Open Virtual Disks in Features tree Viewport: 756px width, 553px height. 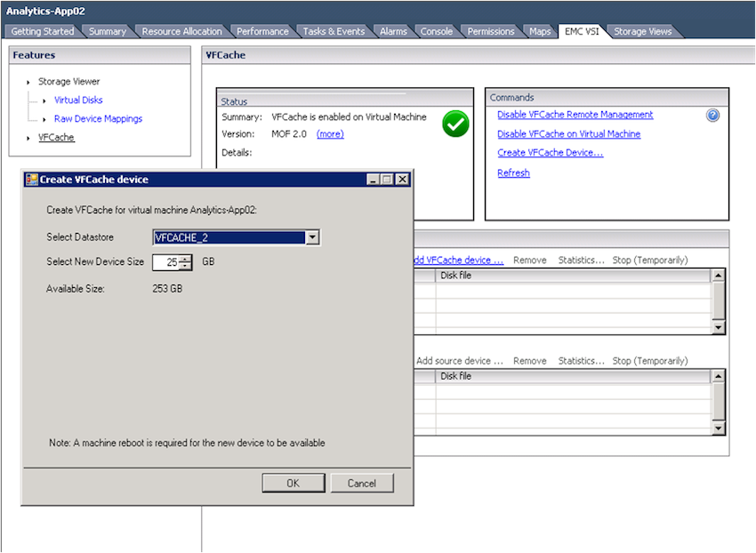point(78,100)
